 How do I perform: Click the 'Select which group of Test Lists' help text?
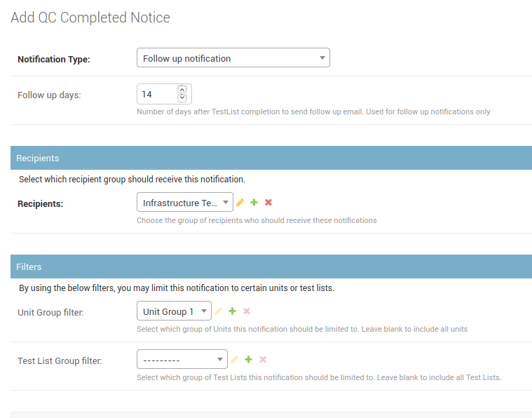coord(319,377)
